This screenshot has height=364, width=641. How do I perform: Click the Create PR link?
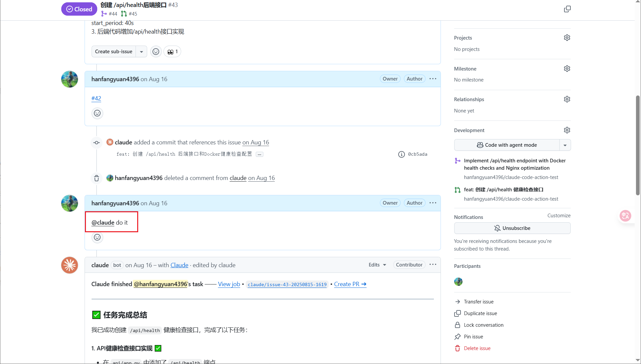point(350,284)
